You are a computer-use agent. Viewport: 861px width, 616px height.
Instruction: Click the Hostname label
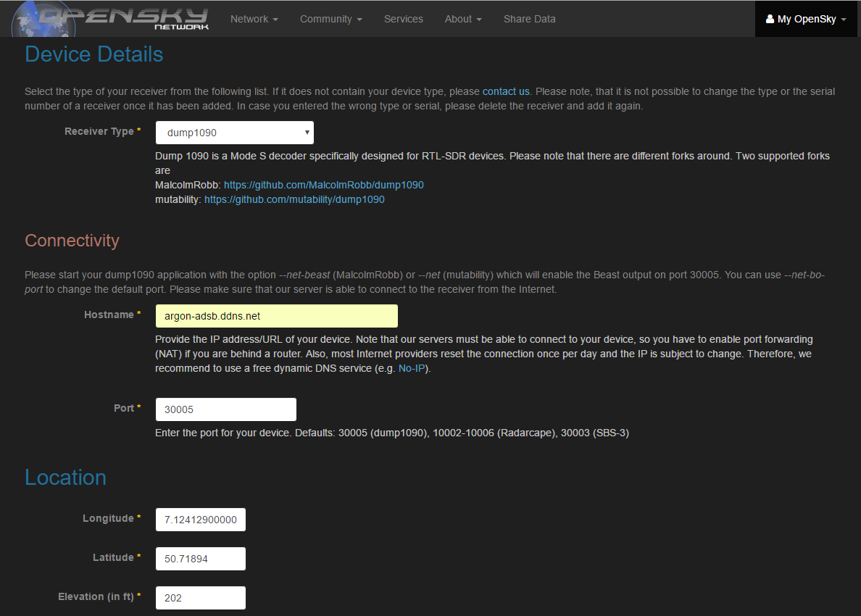tap(112, 315)
